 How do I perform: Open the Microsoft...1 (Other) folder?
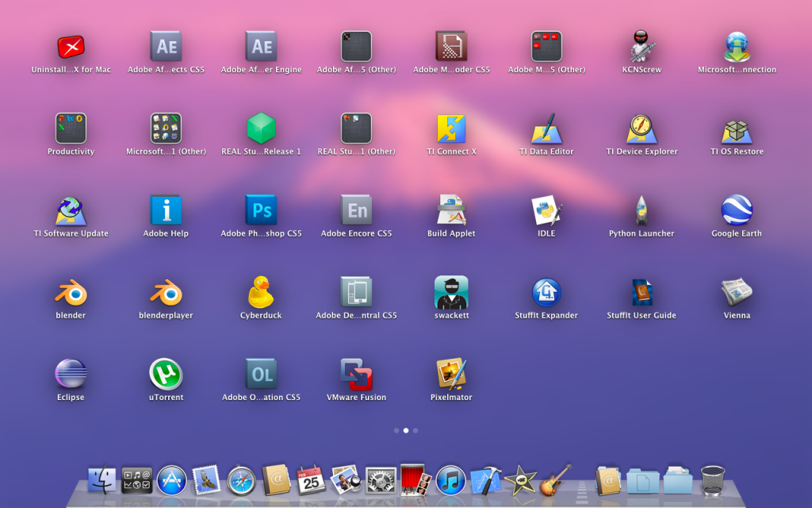click(x=166, y=128)
